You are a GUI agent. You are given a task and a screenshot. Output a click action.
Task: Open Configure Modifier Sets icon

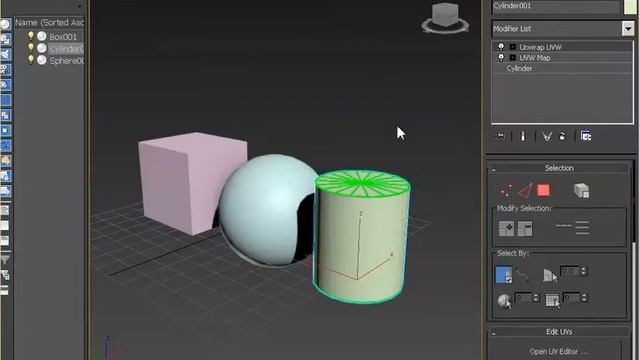point(586,136)
